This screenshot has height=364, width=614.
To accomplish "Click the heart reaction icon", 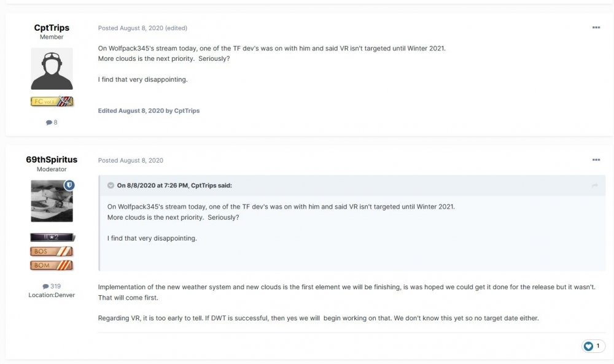I will click(588, 346).
